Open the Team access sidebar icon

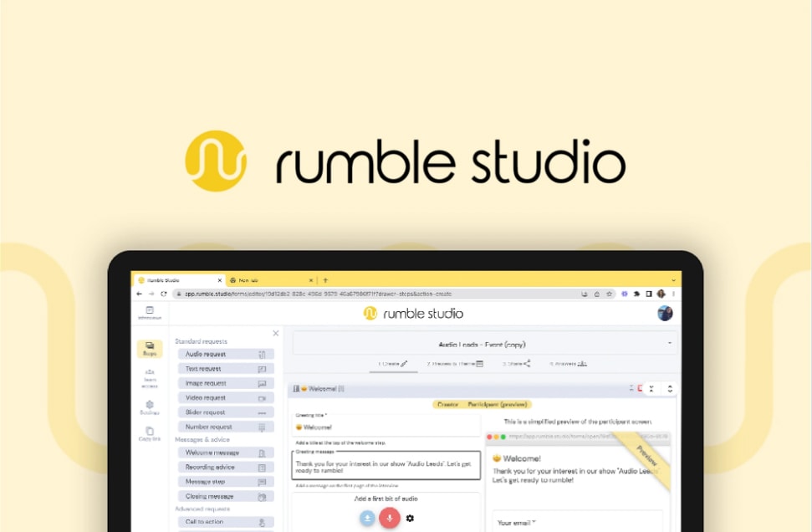pyautogui.click(x=150, y=378)
